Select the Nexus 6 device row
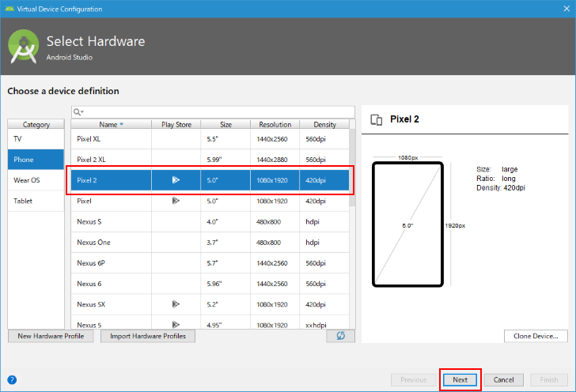Image resolution: width=576 pixels, height=392 pixels. point(210,284)
